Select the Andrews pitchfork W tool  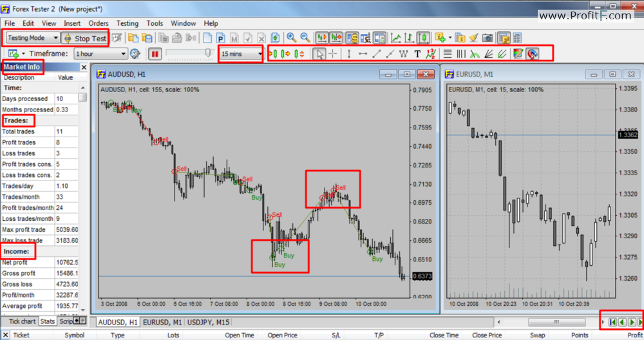point(404,54)
